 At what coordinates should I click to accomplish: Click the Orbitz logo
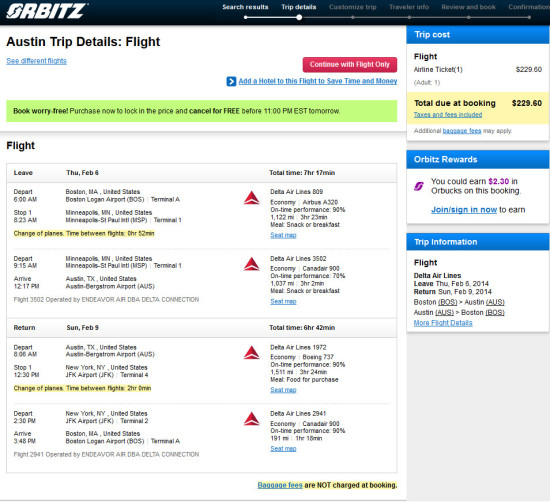click(47, 11)
